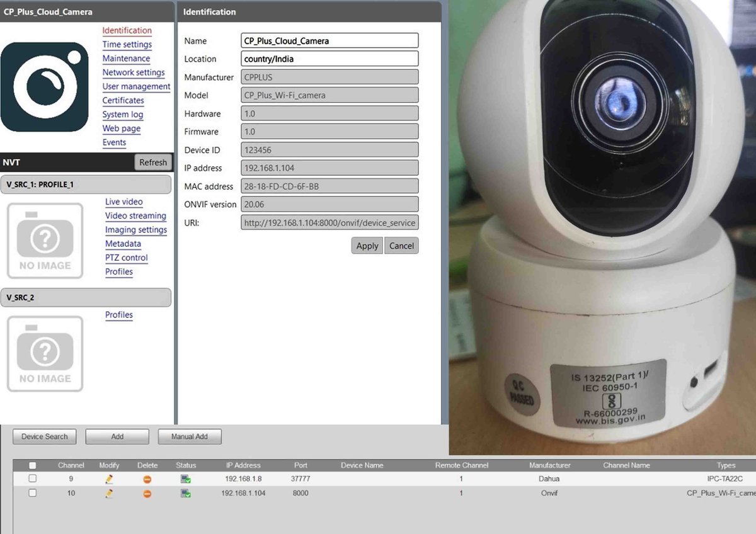The width and height of the screenshot is (756, 534).
Task: Click the CP_Plus_Cloud_Camera device logo icon
Action: [x=45, y=87]
